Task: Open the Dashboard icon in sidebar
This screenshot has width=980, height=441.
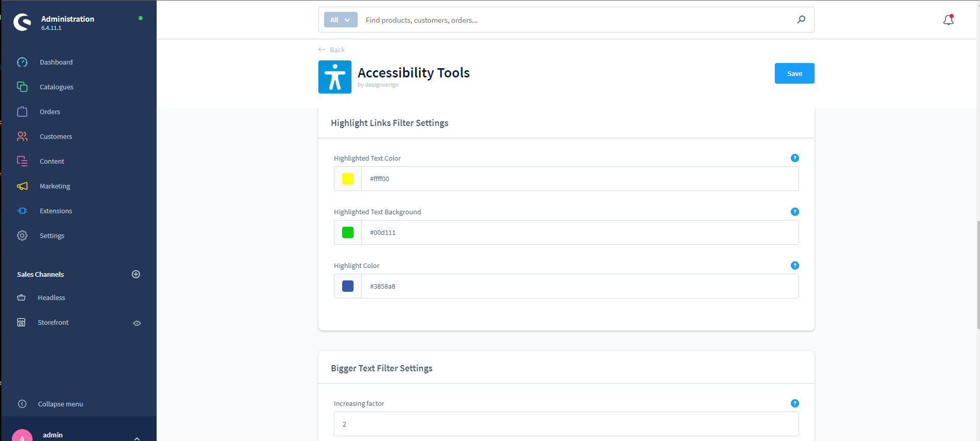Action: 22,62
